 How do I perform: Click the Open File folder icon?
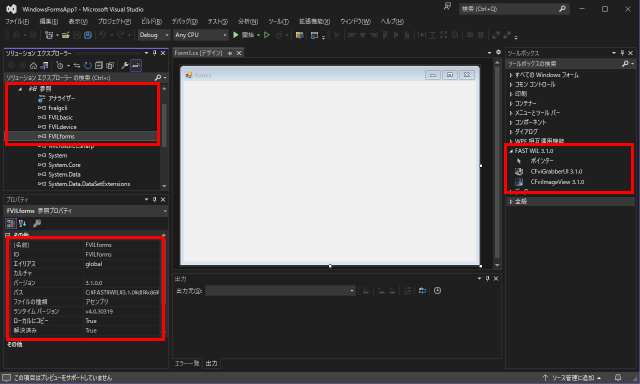tap(66, 35)
